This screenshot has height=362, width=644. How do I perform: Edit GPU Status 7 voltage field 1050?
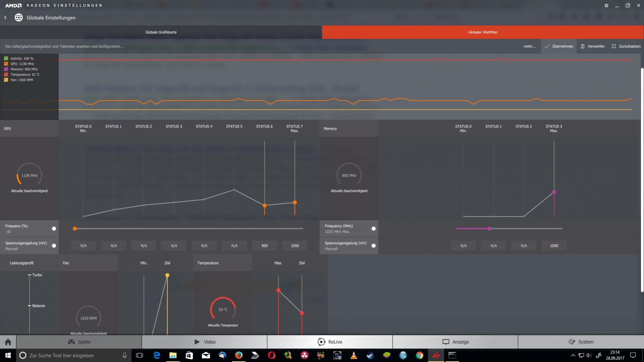(295, 246)
